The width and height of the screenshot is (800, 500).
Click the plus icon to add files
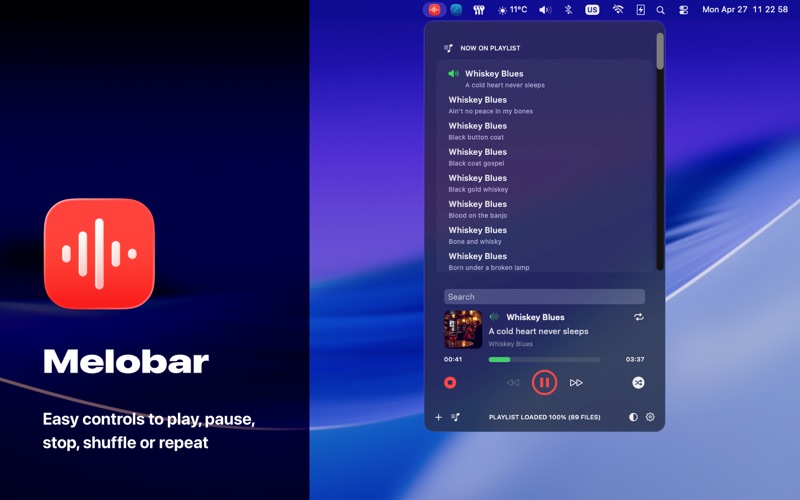coord(438,417)
